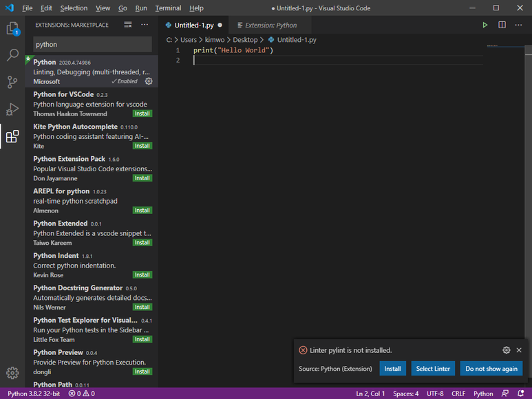The image size is (532, 399).
Task: Click Do not show again button
Action: coord(491,369)
